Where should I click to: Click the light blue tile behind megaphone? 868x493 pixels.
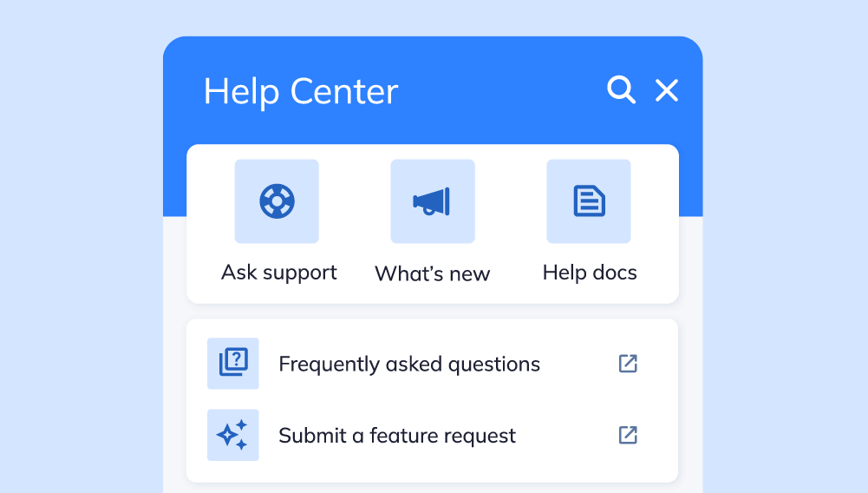point(433,201)
